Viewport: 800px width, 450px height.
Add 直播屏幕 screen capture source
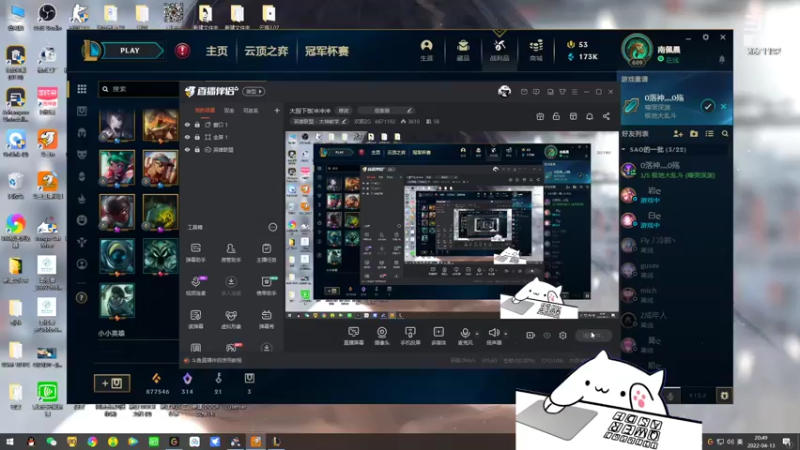pos(354,336)
